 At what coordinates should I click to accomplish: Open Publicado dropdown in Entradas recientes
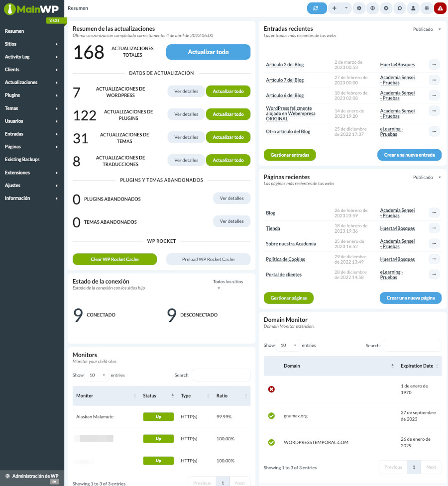pos(427,29)
